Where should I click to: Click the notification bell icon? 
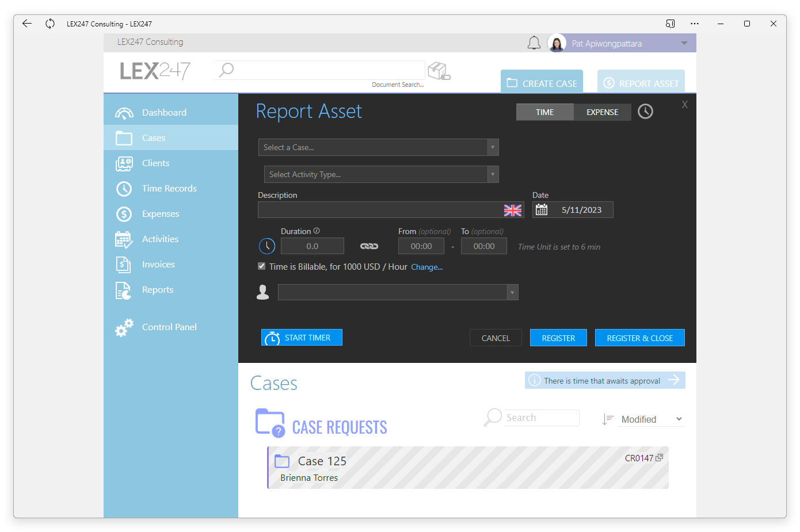pyautogui.click(x=534, y=43)
